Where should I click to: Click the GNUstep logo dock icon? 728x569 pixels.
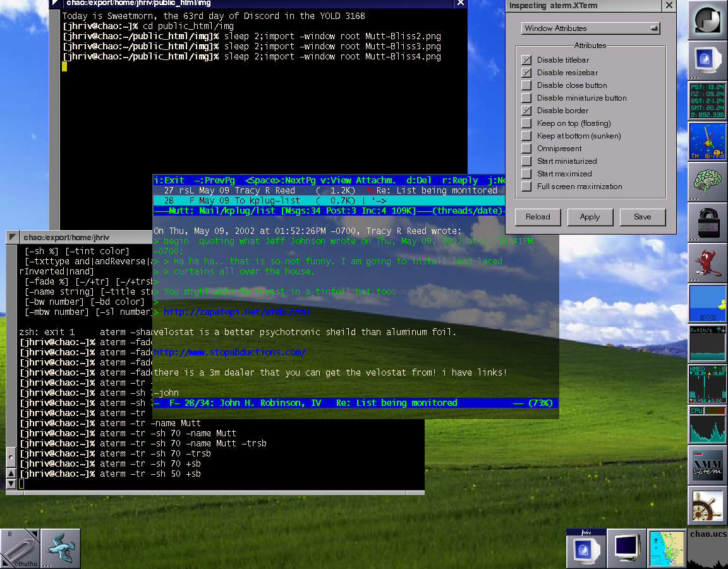pos(707,20)
